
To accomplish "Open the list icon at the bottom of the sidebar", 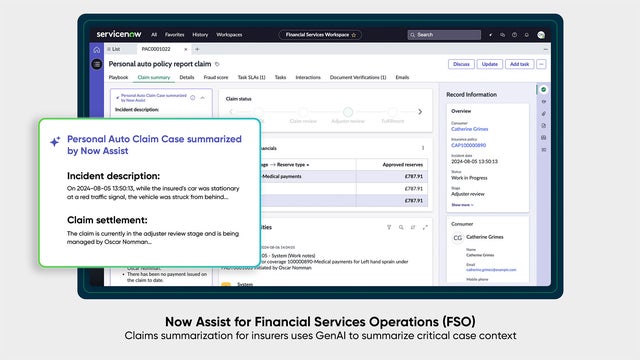I will (x=543, y=150).
